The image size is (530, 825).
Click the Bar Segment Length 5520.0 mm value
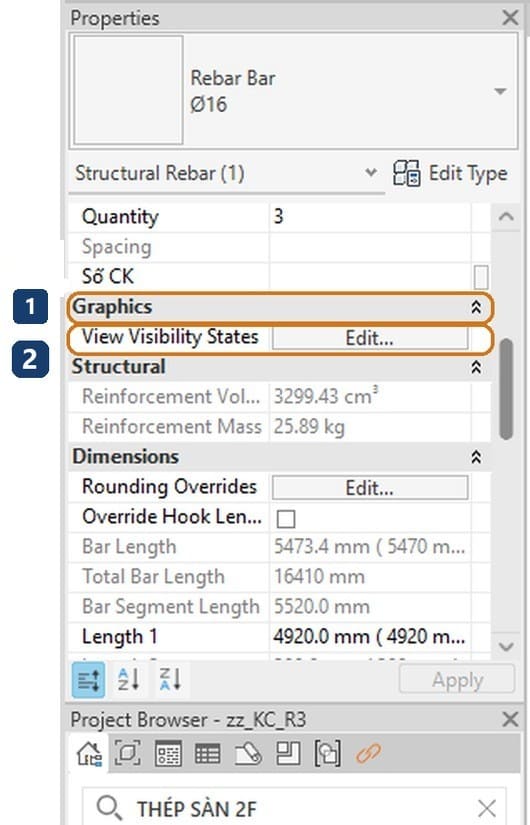[x=322, y=607]
